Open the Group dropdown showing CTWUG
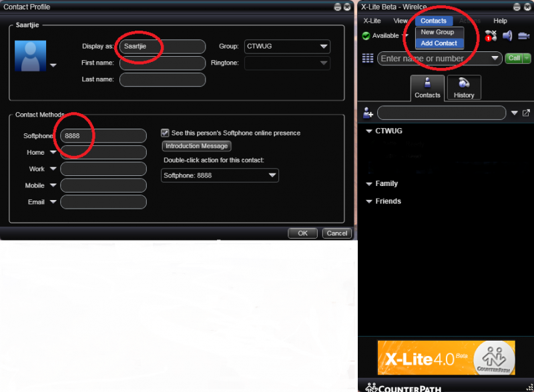The width and height of the screenshot is (534, 392). click(x=287, y=47)
